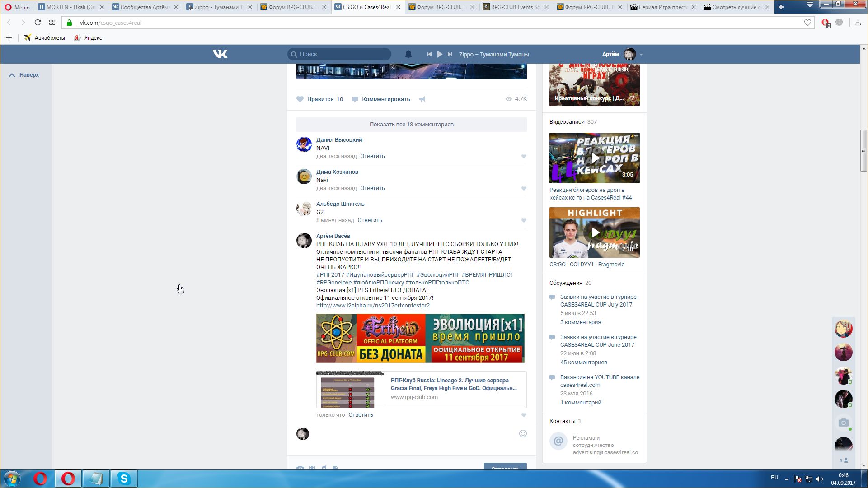Image resolution: width=868 pixels, height=488 pixels.
Task: Click the VK search field
Action: click(x=339, y=54)
